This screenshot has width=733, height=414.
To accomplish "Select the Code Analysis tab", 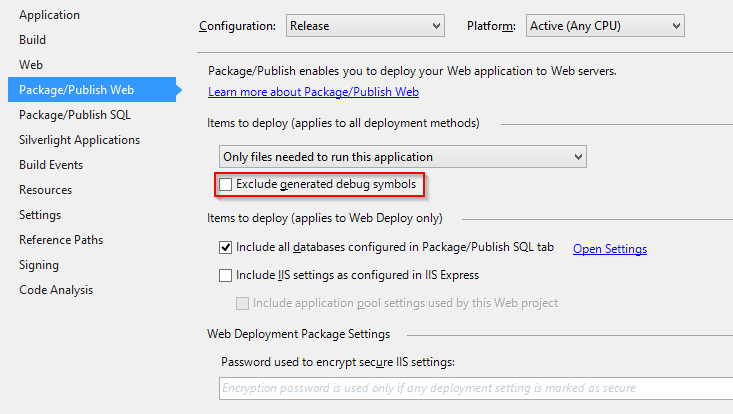I will pos(56,290).
